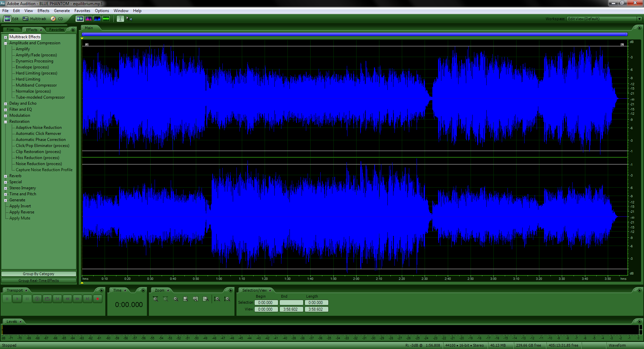Open Effects panel options menu arrow
The width and height of the screenshot is (644, 349).
tap(73, 30)
